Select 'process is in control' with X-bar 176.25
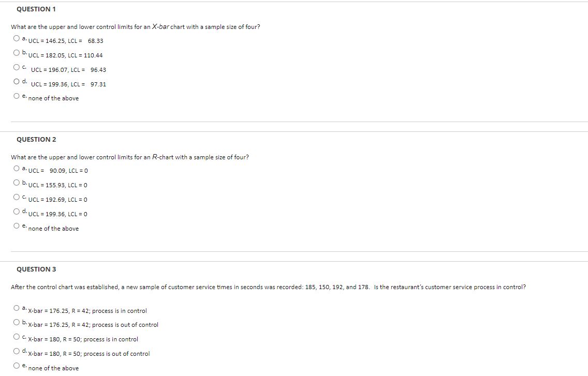The width and height of the screenshot is (588, 376). pyautogui.click(x=16, y=308)
